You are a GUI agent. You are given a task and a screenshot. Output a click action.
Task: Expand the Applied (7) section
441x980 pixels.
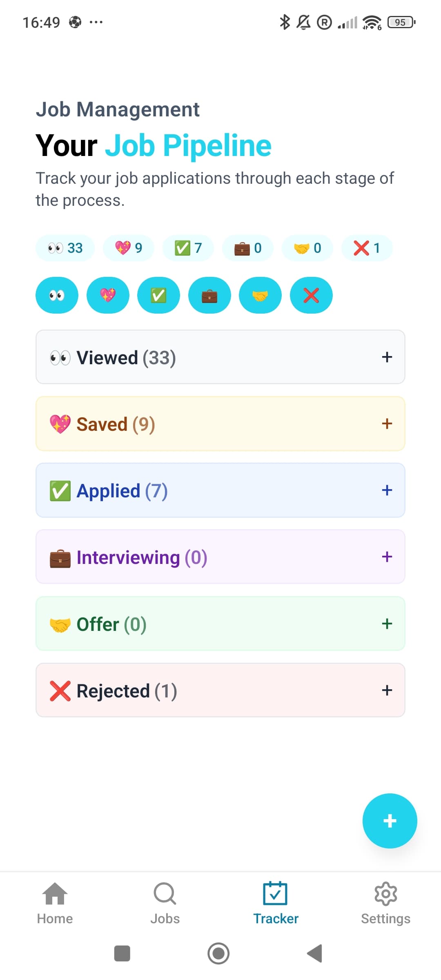220,490
